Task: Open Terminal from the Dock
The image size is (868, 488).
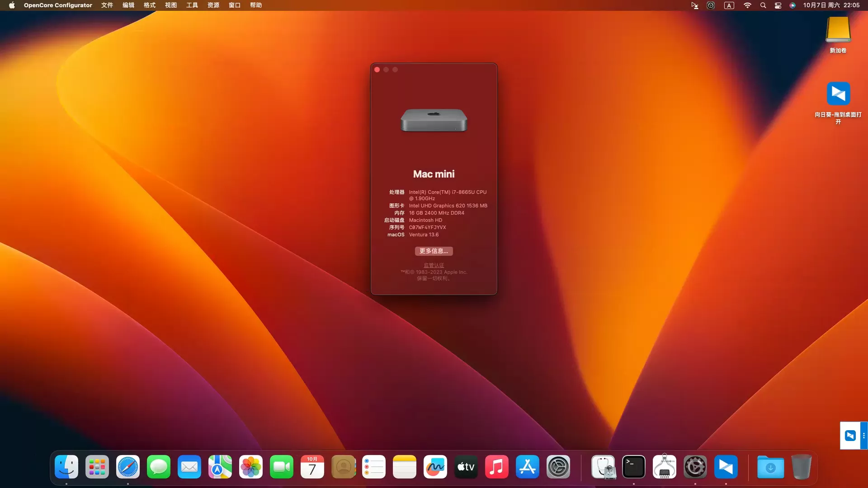Action: point(633,467)
